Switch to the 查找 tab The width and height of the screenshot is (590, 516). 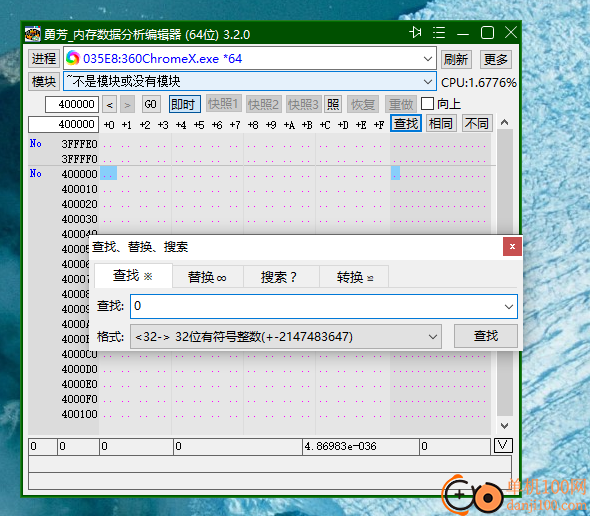point(133,276)
